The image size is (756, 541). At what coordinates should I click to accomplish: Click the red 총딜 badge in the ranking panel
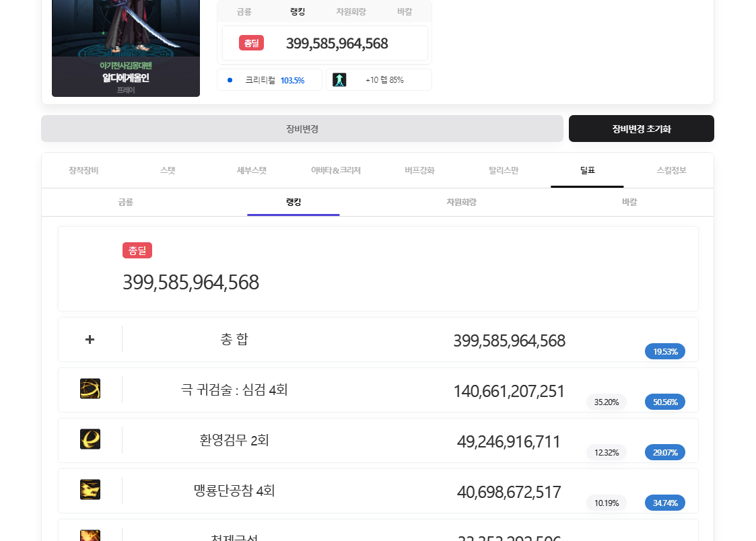pos(137,250)
